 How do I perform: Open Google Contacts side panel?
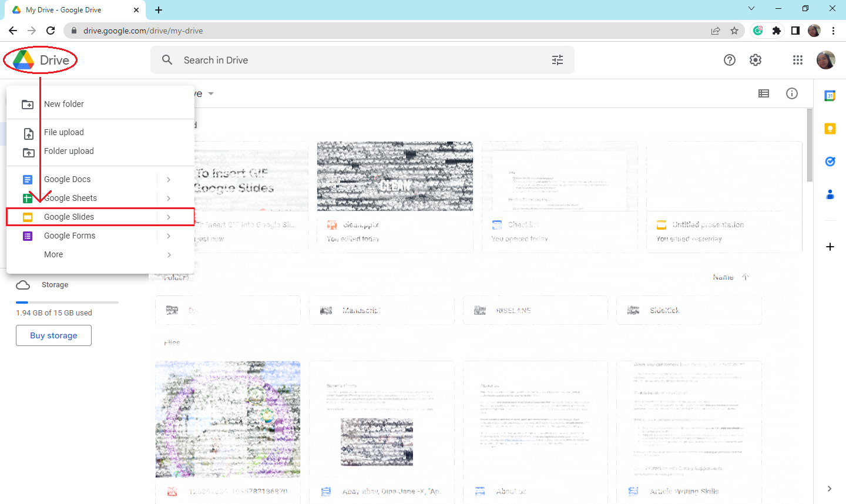830,194
